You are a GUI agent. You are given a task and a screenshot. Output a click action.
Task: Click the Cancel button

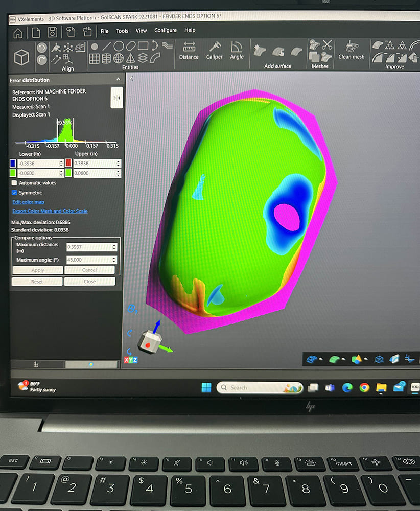pyautogui.click(x=89, y=270)
